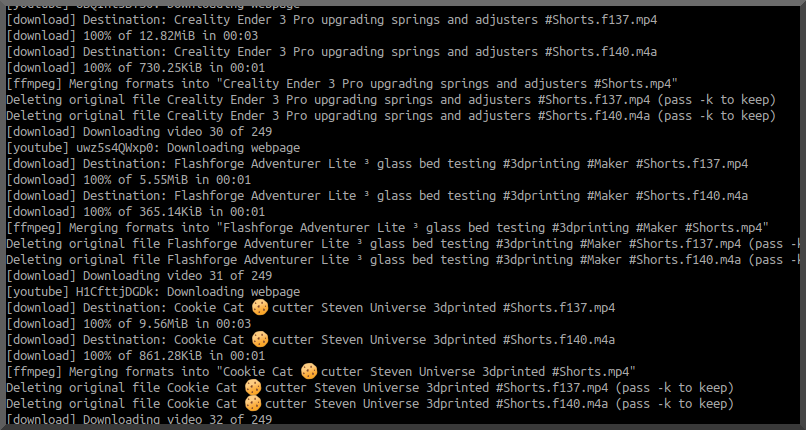Click cookie emoji in Deleting Cookie Cat f137.mp4 line
This screenshot has width=806, height=430.
252,387
